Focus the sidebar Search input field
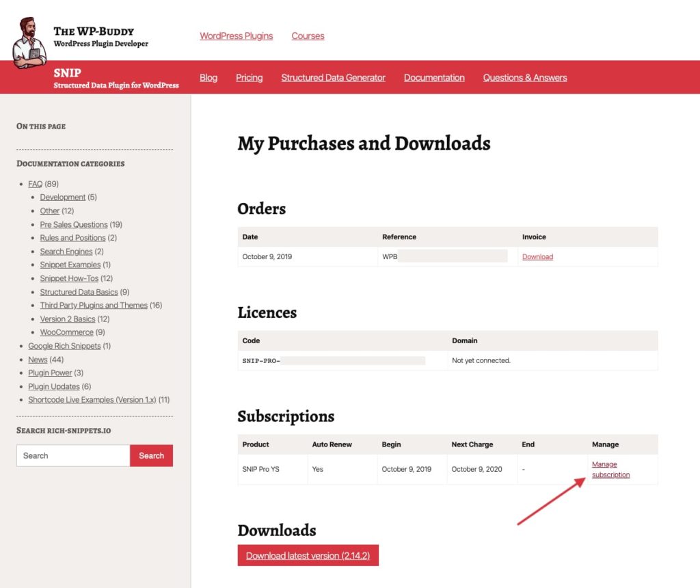This screenshot has width=700, height=588. [x=73, y=455]
